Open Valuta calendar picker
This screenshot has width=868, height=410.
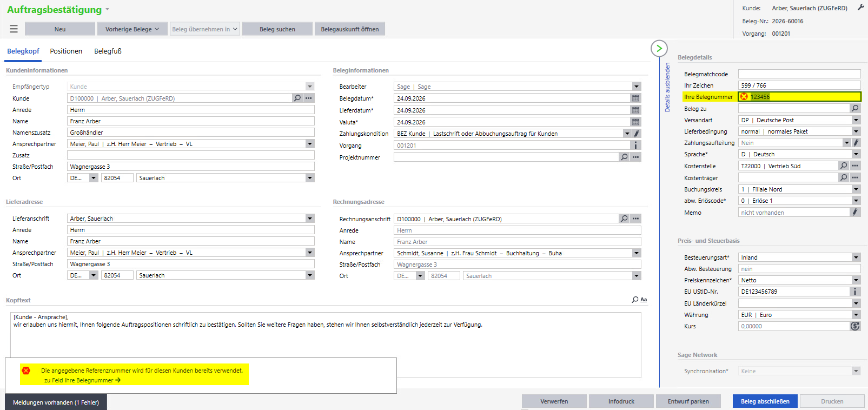[x=635, y=122]
